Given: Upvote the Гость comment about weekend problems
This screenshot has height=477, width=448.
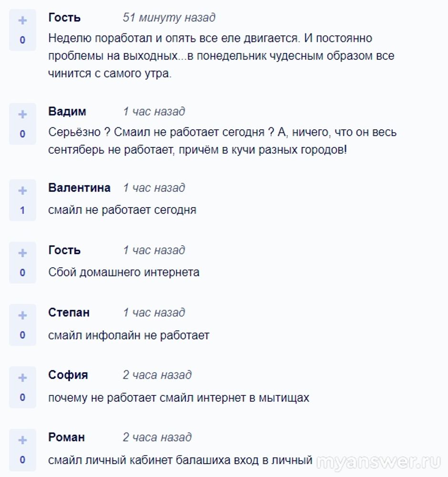Looking at the screenshot, I should 22,21.
